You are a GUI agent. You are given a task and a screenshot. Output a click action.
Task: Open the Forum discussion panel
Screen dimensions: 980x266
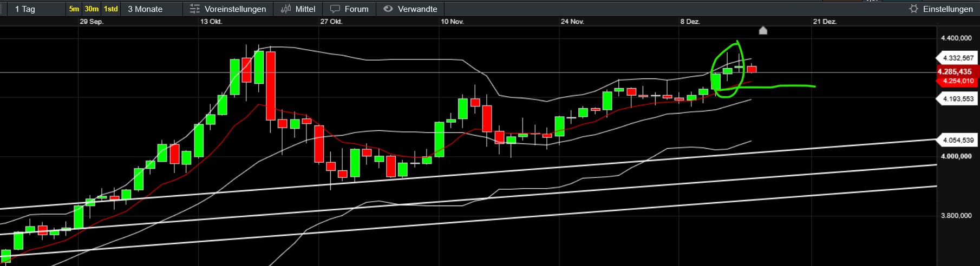click(x=349, y=9)
